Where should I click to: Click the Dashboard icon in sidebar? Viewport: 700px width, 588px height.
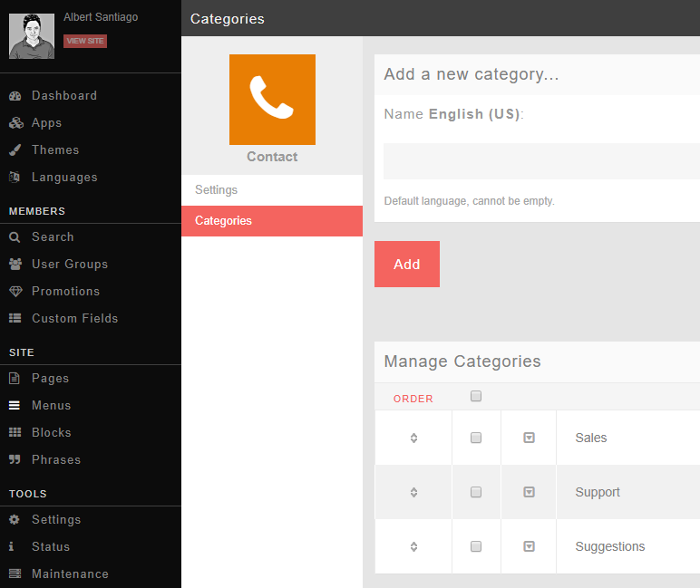tap(15, 96)
